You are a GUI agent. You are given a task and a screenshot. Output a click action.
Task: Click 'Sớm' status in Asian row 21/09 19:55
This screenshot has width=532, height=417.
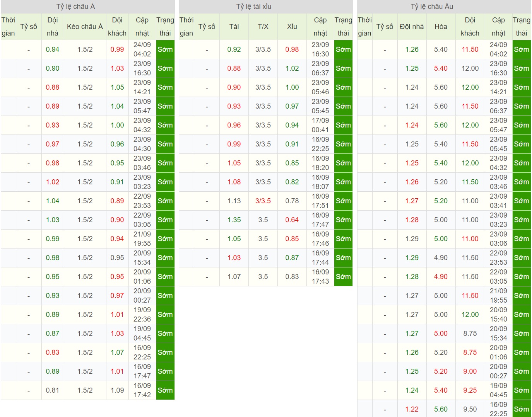pyautogui.click(x=165, y=239)
